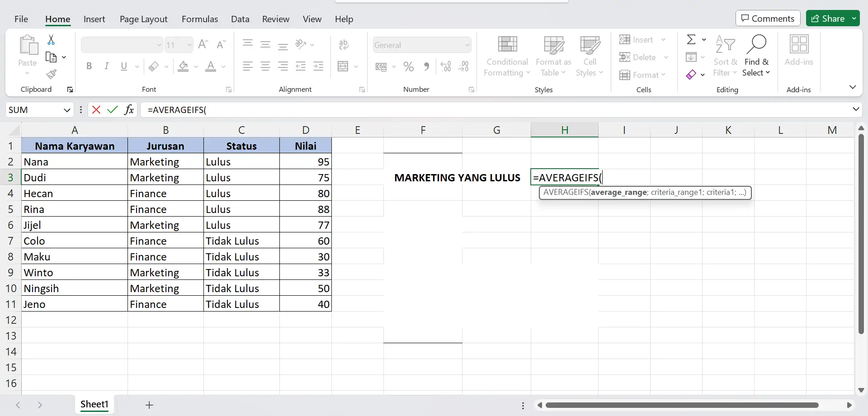Open the File menu
This screenshot has width=868, height=416.
[x=21, y=19]
